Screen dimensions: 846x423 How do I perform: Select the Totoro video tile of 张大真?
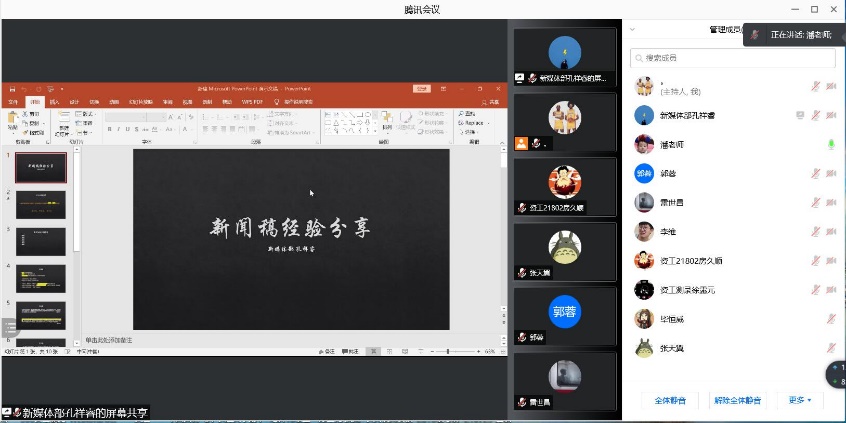pos(565,250)
